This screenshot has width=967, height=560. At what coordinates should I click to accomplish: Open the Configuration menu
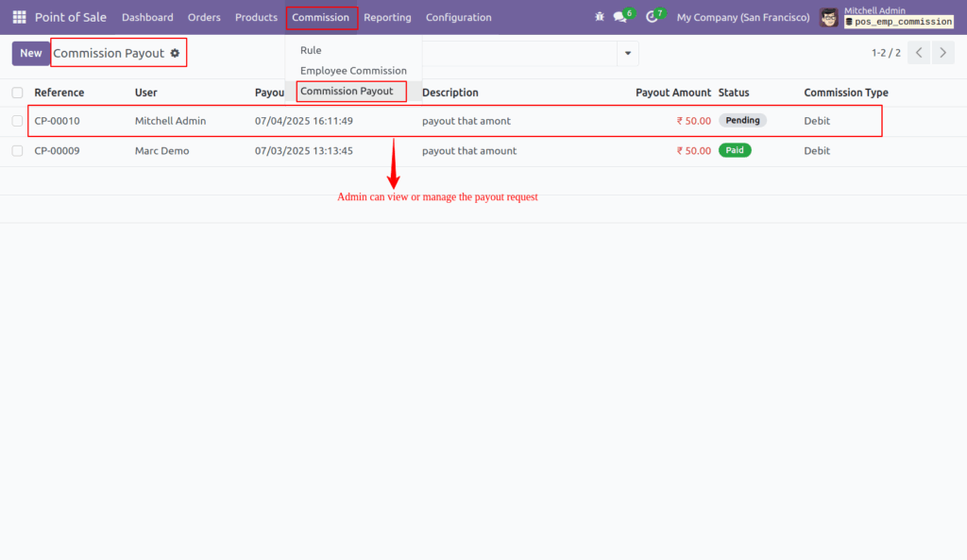tap(458, 17)
